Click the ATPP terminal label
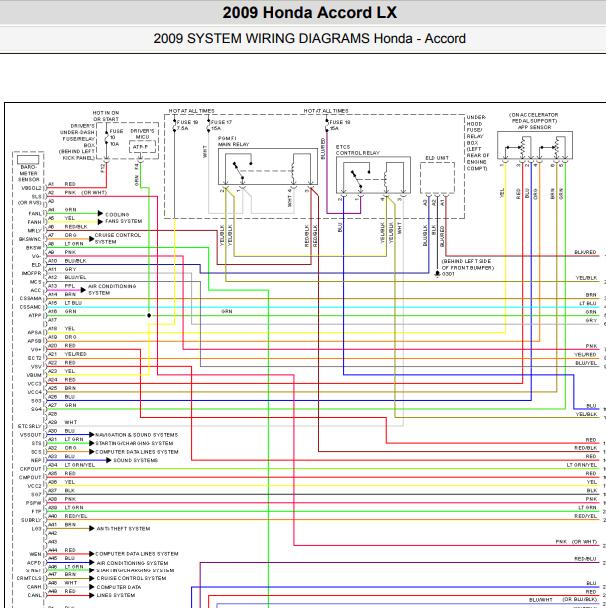The image size is (606, 608). point(35,316)
